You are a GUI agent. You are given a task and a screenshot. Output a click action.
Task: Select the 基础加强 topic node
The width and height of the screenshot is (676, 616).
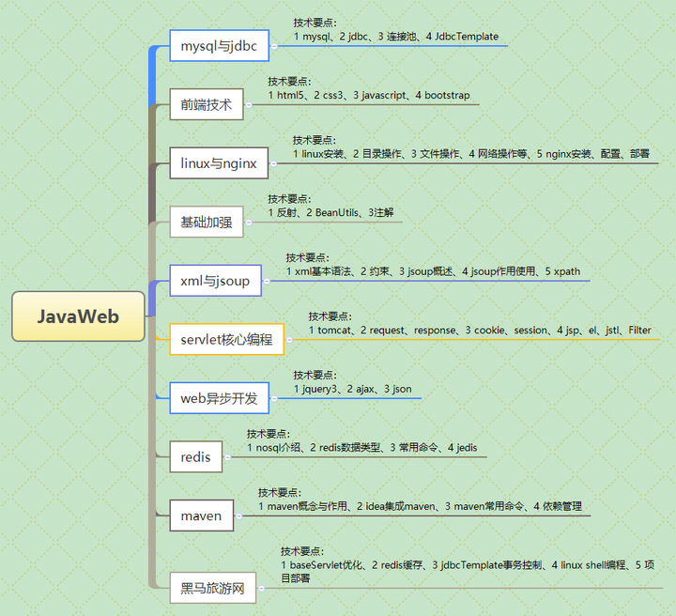point(206,223)
